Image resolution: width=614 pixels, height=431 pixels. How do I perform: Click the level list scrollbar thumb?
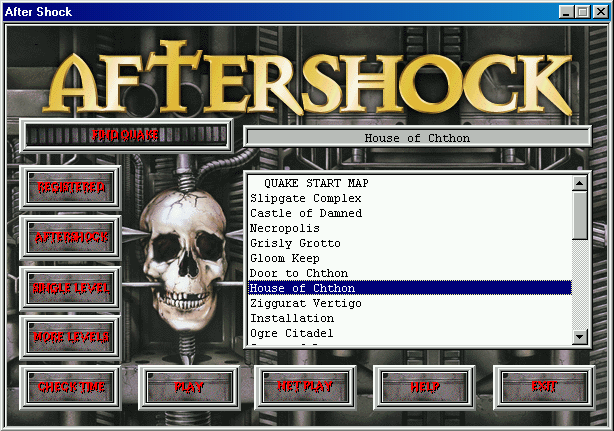(x=580, y=215)
